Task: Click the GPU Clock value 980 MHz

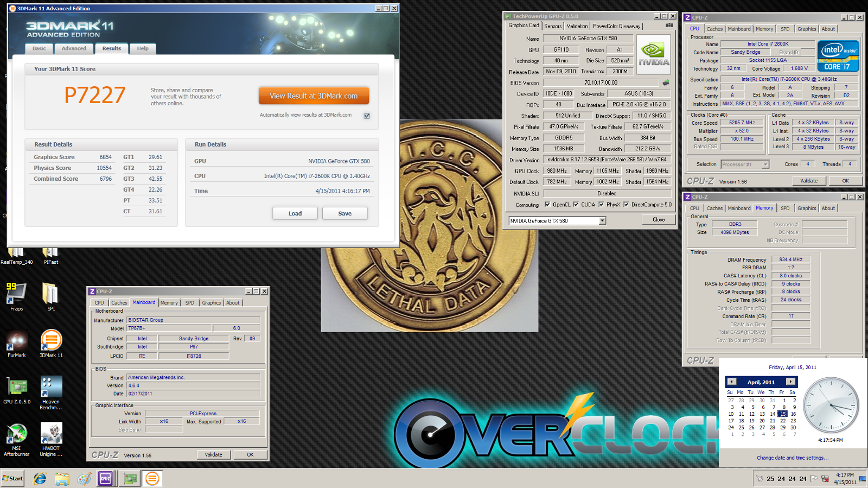Action: [x=556, y=170]
